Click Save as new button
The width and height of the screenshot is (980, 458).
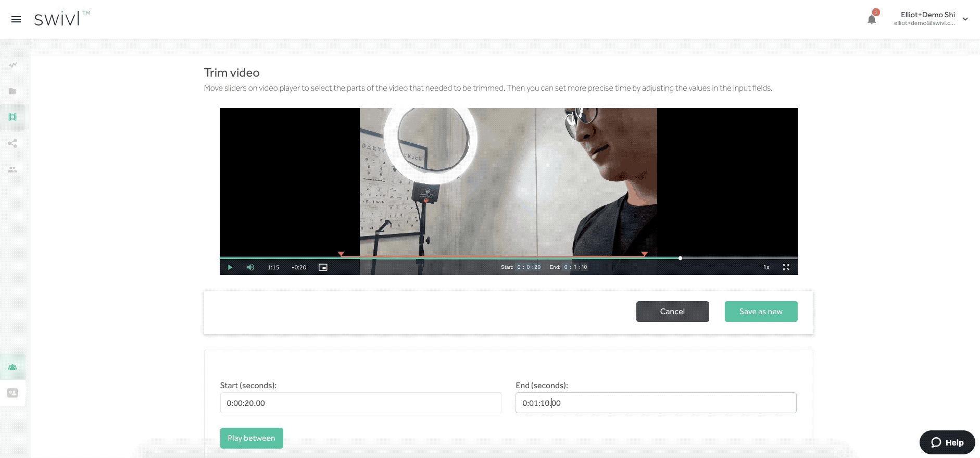click(x=761, y=312)
